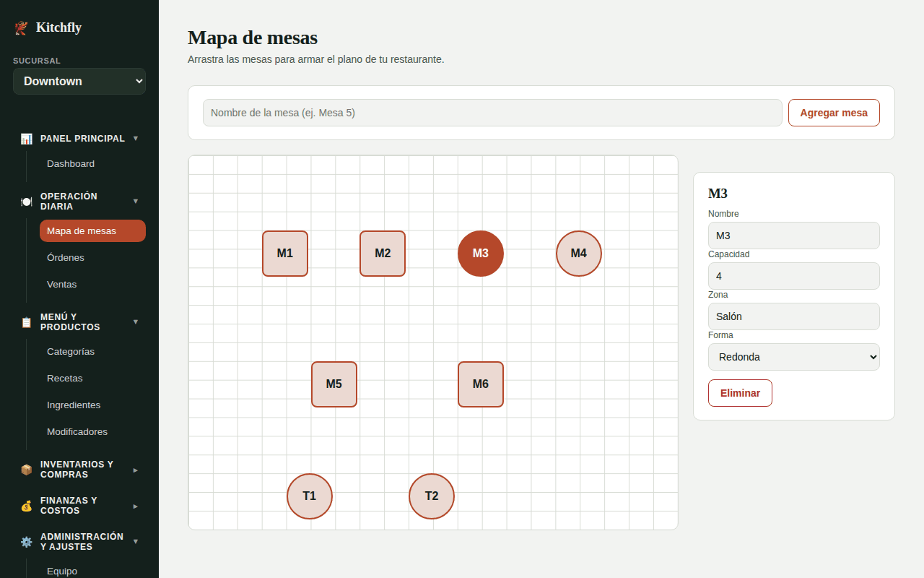Select round table T2 on the map
This screenshot has height=578, width=924.
pyautogui.click(x=432, y=496)
